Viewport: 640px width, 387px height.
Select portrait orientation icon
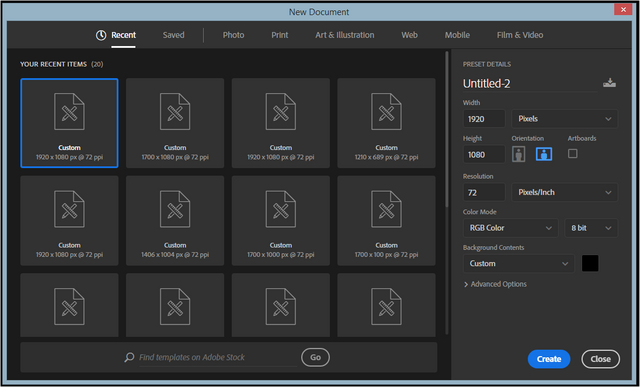[518, 154]
